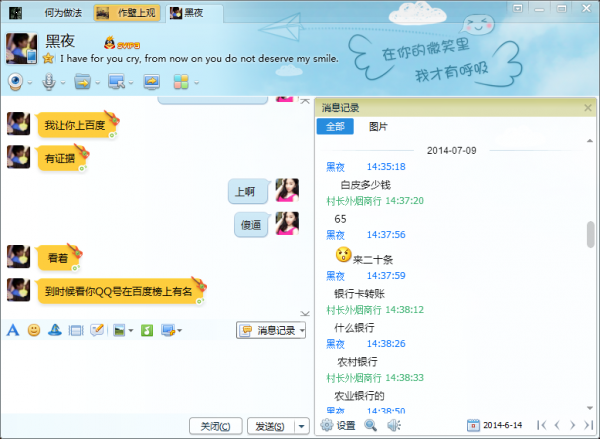Click sender 村长外烟商行 at 14:37:20
The image size is (600, 439).
coord(354,201)
